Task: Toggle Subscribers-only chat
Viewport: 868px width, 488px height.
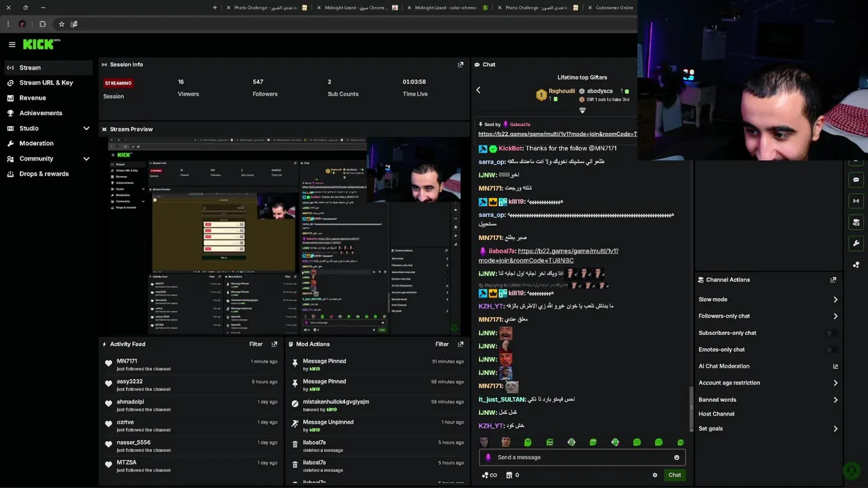Action: pos(831,333)
